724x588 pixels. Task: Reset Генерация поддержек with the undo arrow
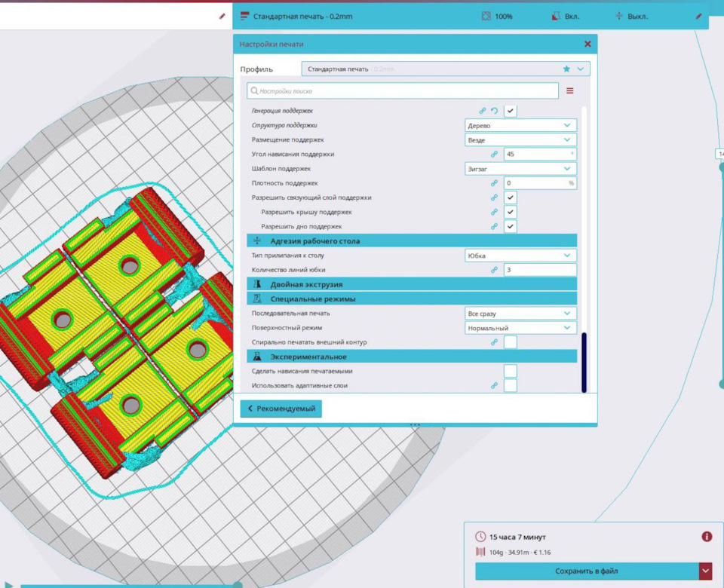pos(494,111)
